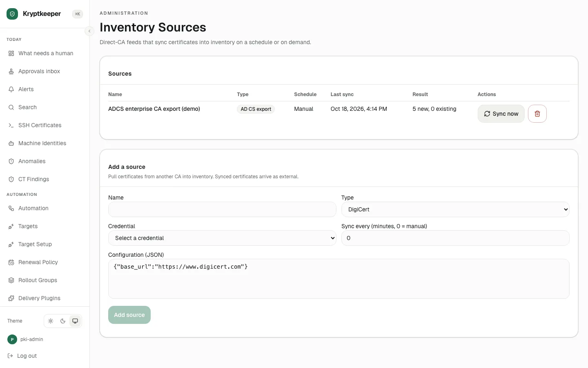Switch to light theme sun icon
Screen dimensions: 588x368
click(x=51, y=321)
